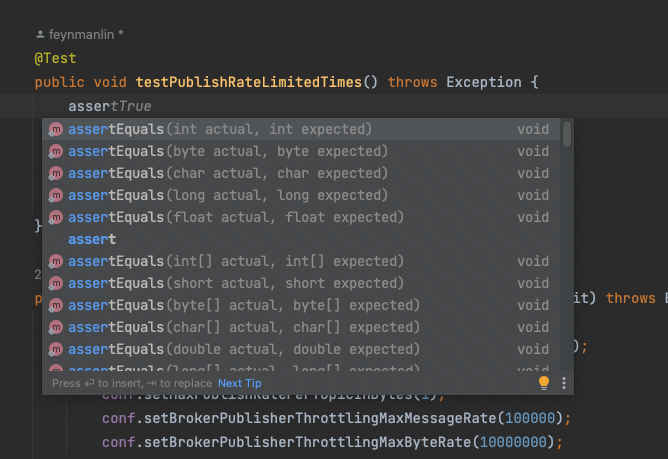Click method icon beside assertEquals(long actual, long expected)
The width and height of the screenshot is (668, 459).
55,195
